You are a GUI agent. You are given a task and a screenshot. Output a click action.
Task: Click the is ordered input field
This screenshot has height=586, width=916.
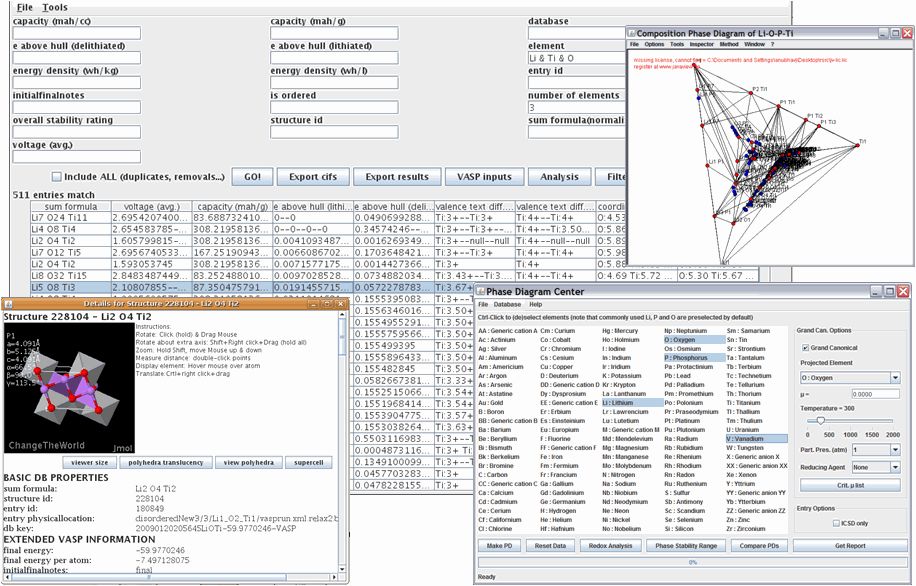334,108
